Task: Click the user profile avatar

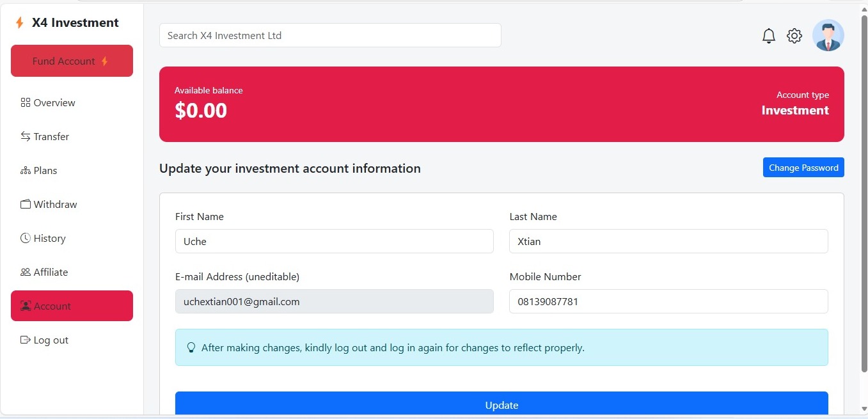Action: coord(828,35)
